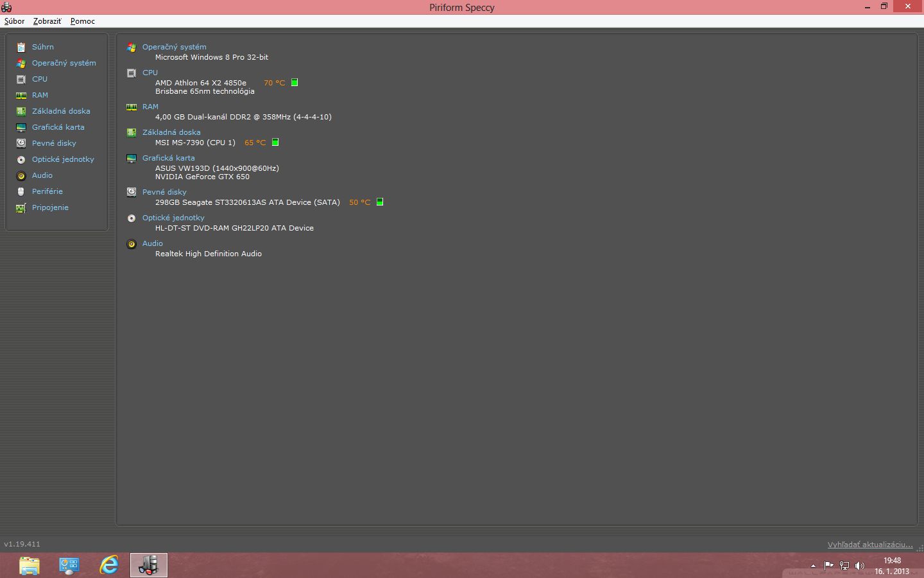This screenshot has height=578, width=924.
Task: Click the RAM icon in summary panel
Action: (x=132, y=107)
